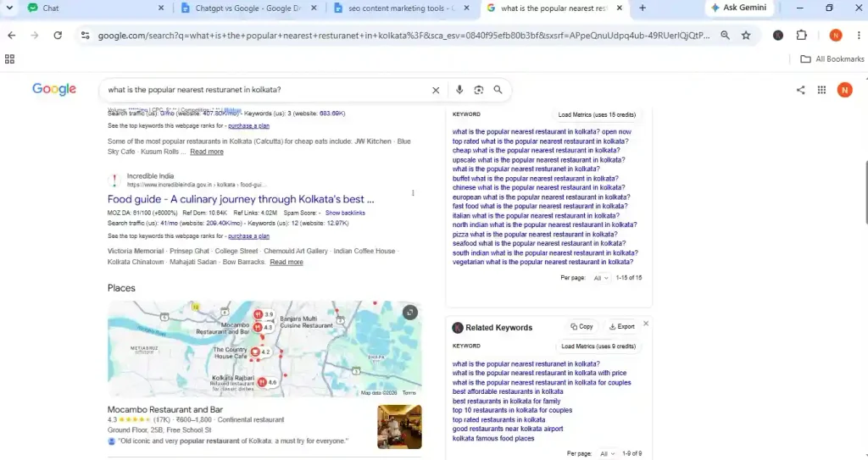868x460 pixels.
Task: Share the search results page
Action: point(800,90)
